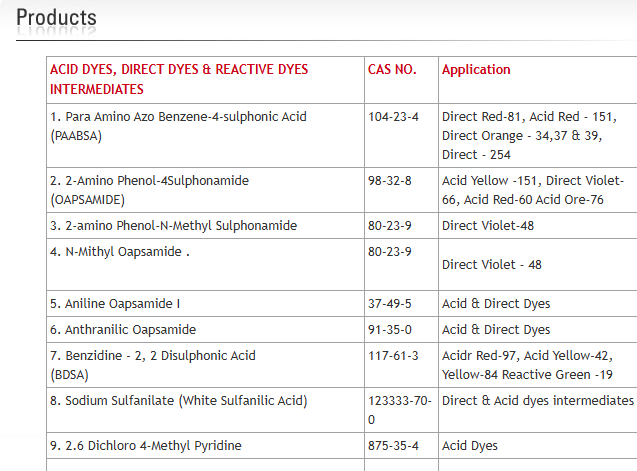
Task: Select the Aniline Oapsamide I product
Action: [x=115, y=304]
